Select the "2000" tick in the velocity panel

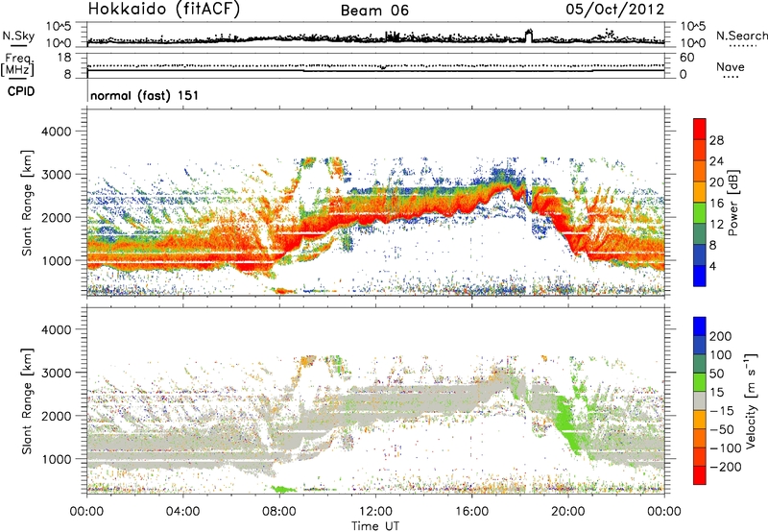(56, 416)
